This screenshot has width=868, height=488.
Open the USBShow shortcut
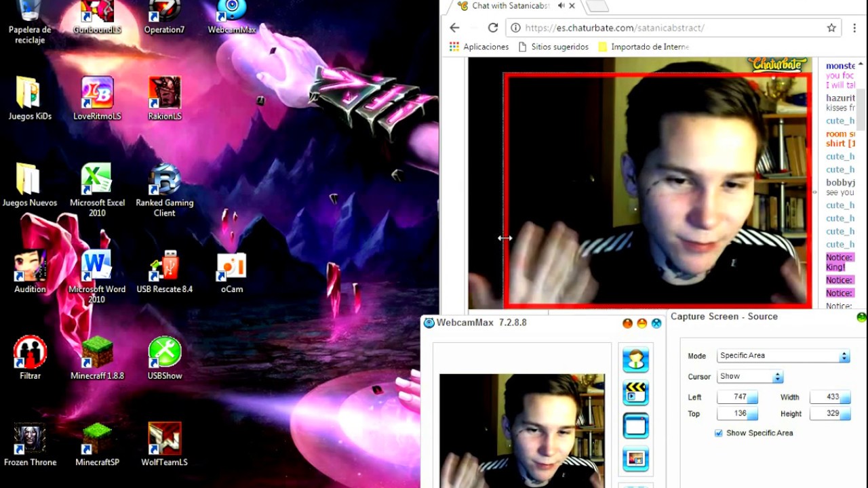coord(164,358)
